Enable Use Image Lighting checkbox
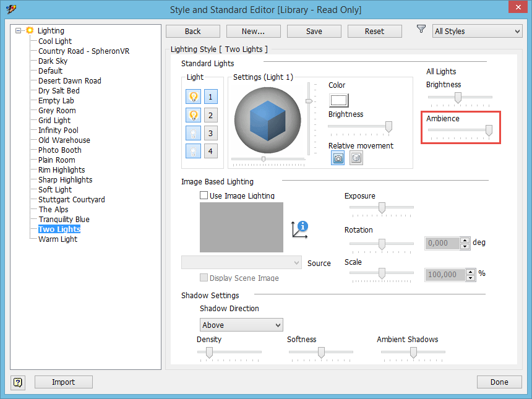The width and height of the screenshot is (532, 399). click(x=204, y=195)
